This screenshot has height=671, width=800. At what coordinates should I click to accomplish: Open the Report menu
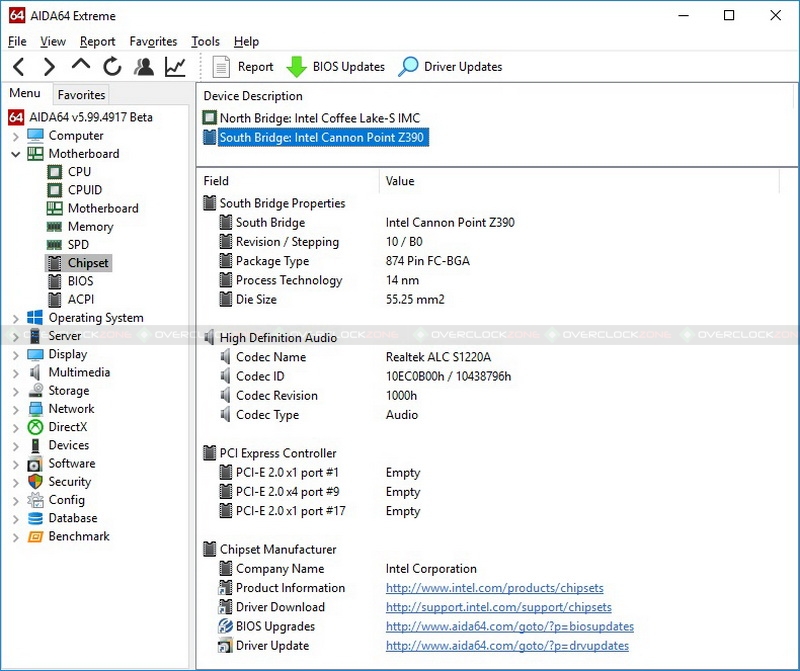[x=97, y=41]
